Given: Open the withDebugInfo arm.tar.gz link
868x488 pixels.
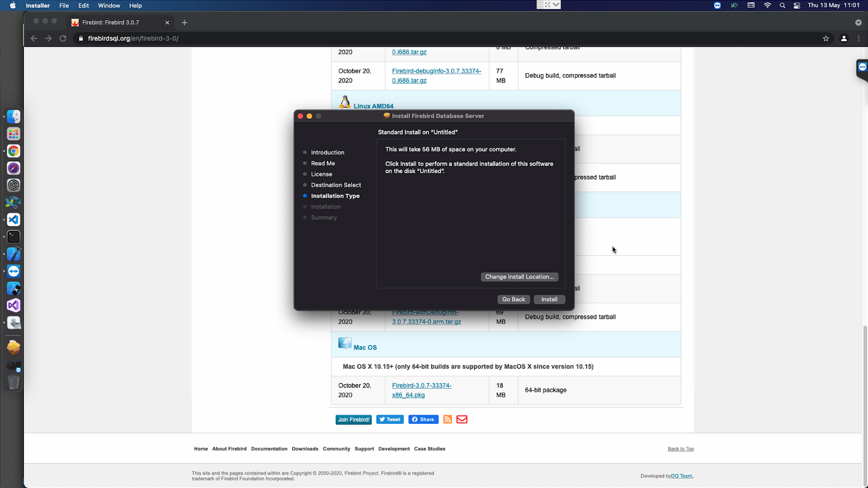Looking at the screenshot, I should pos(426,317).
